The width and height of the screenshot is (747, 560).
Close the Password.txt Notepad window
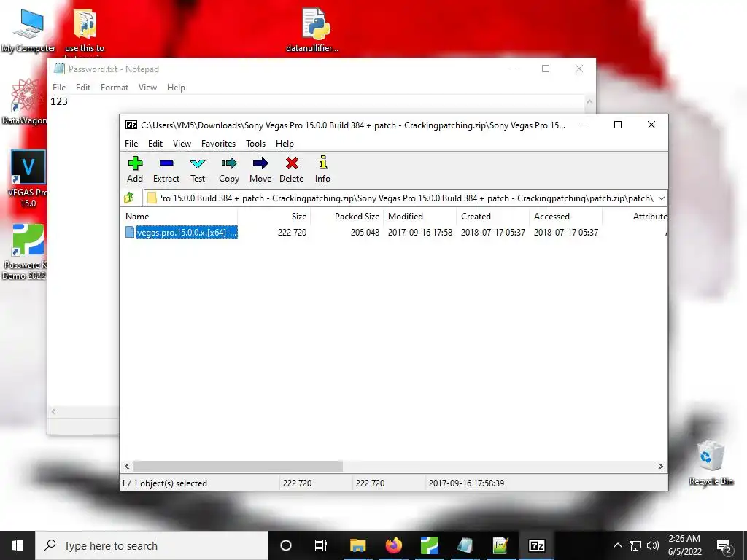(x=578, y=69)
